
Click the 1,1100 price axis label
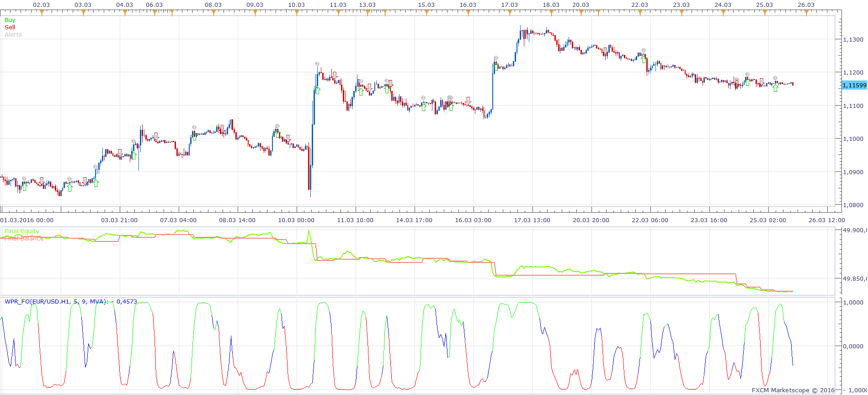[853, 106]
